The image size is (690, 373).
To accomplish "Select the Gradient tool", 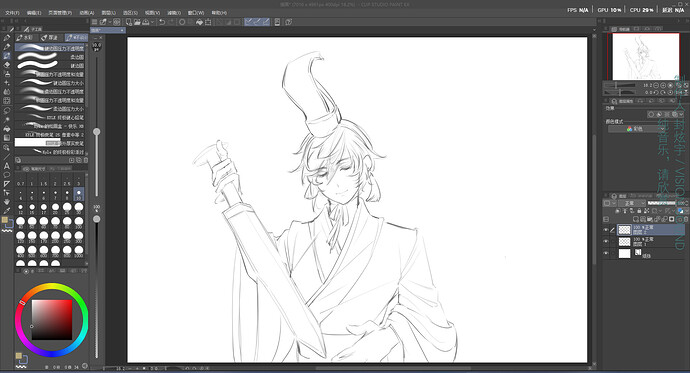I will (x=7, y=138).
